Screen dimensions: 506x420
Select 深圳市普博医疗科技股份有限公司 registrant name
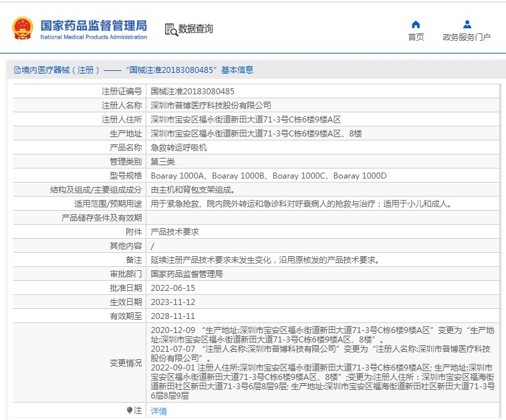pyautogui.click(x=211, y=105)
